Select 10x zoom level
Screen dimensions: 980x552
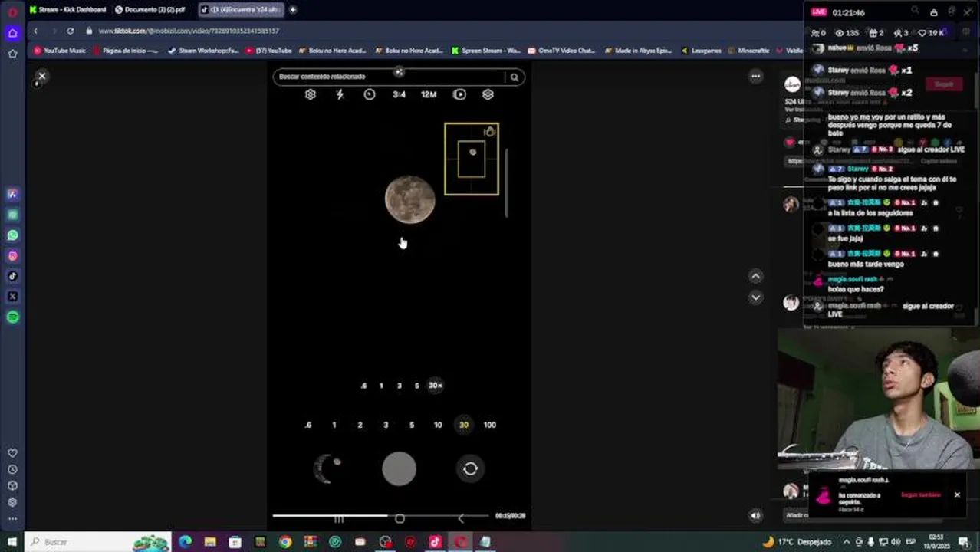[x=438, y=425]
